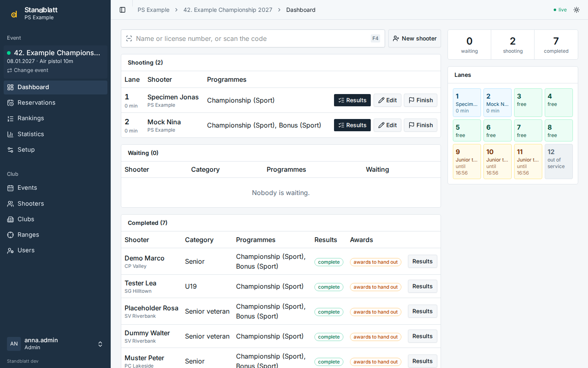
Task: Open Results for Placeholder Rosa
Action: (x=422, y=311)
